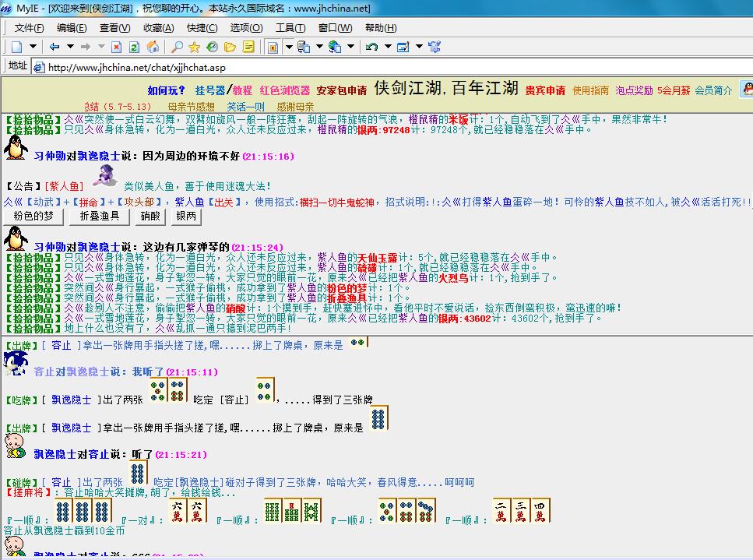Image resolution: width=753 pixels, height=560 pixels.
Task: Open the 挂号器 link
Action: (x=210, y=90)
